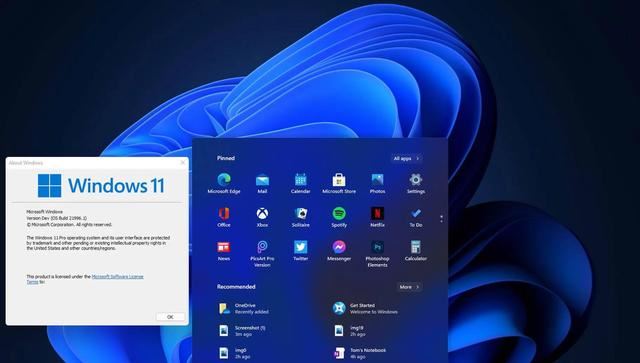Open the Xbox app

[x=262, y=217]
